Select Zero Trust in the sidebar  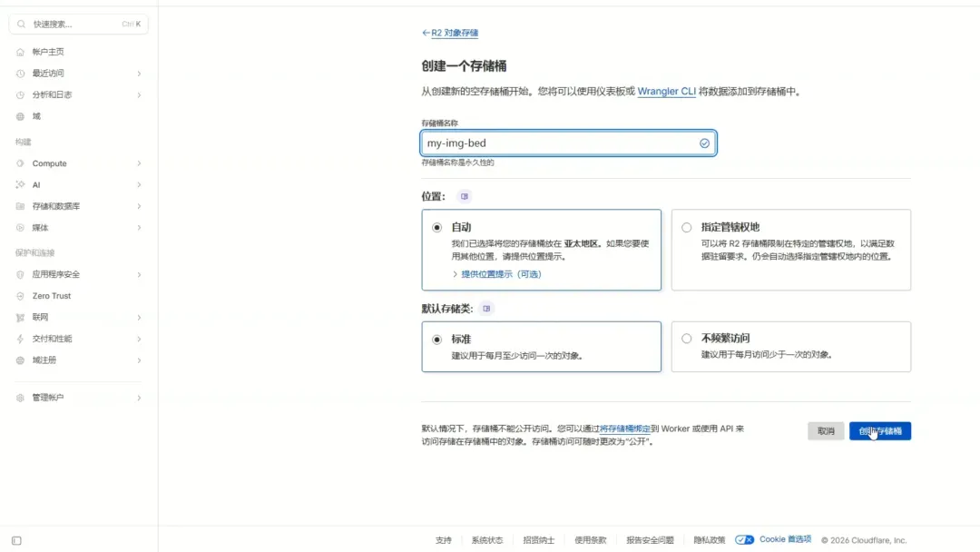pyautogui.click(x=49, y=295)
